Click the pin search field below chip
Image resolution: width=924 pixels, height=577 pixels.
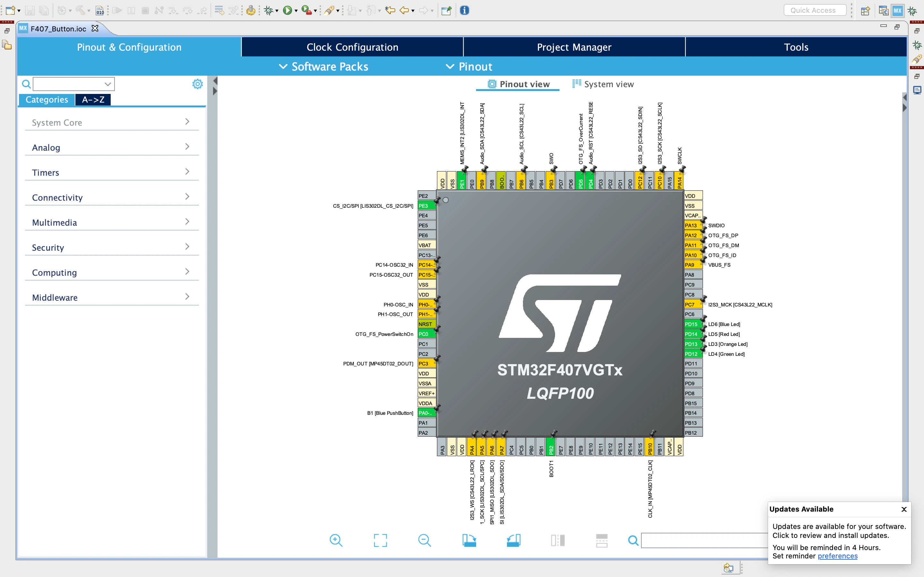click(703, 540)
